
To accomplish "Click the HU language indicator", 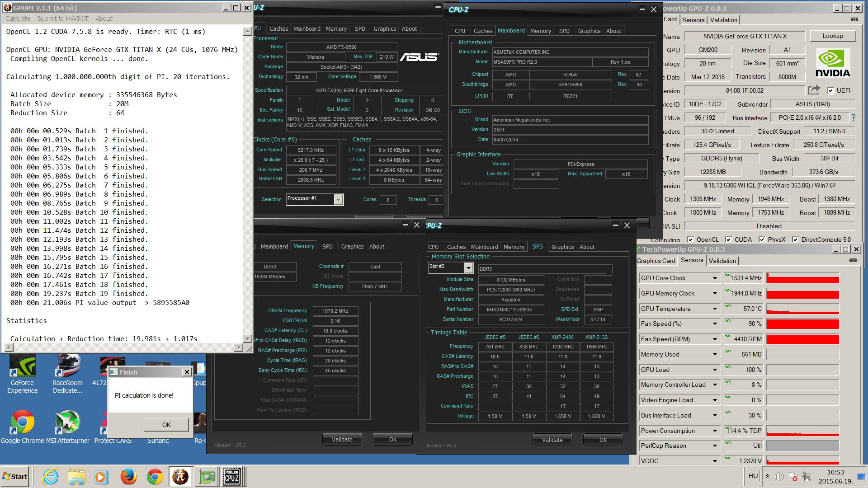I will 753,476.
